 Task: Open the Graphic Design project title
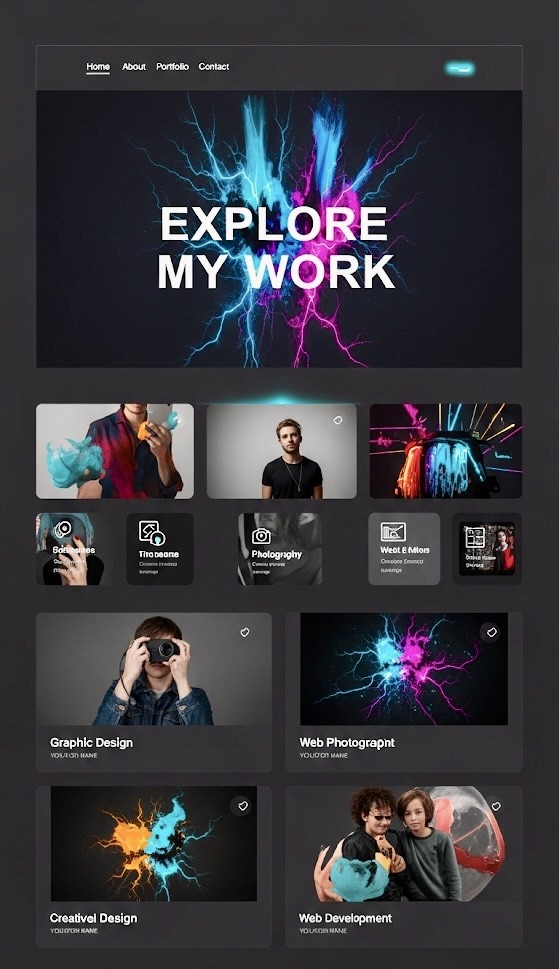[x=91, y=743]
